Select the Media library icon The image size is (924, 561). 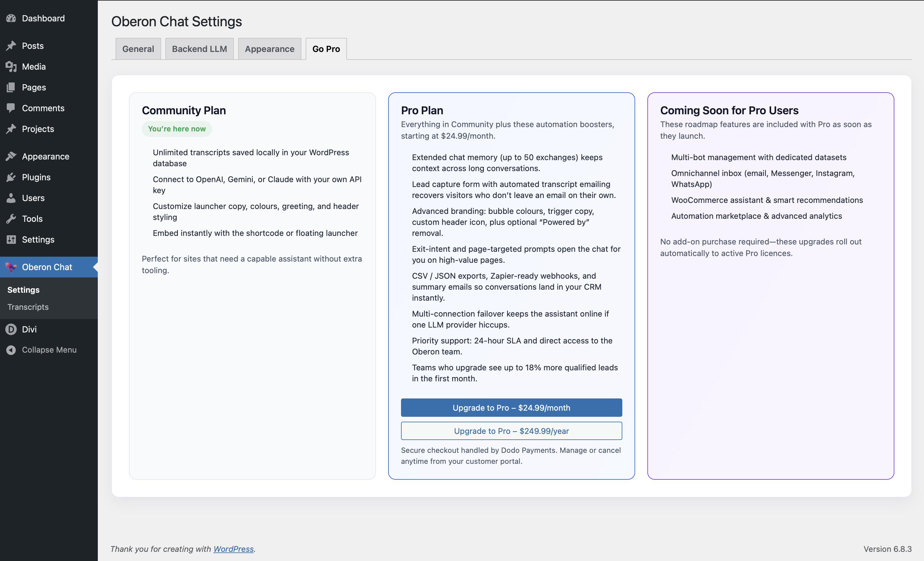[11, 66]
